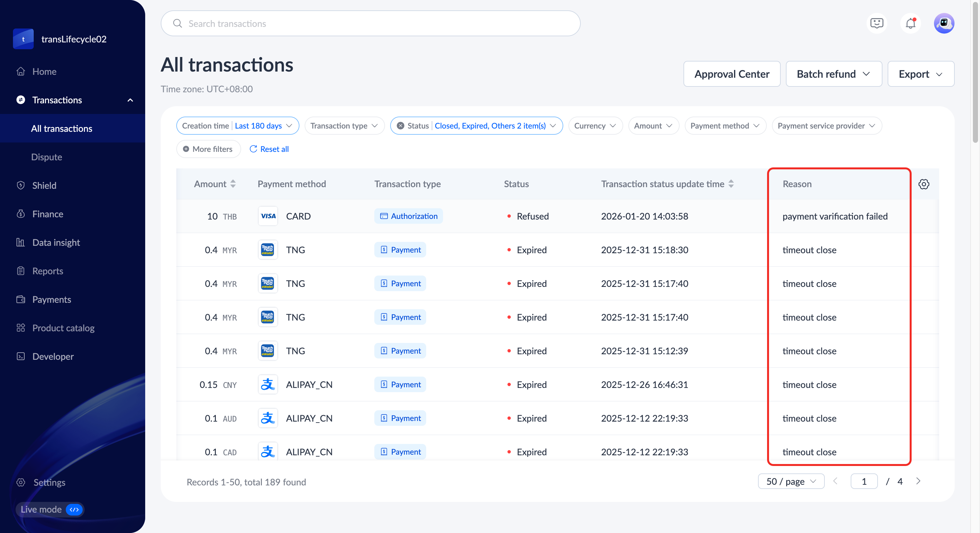Open the Currency filter dropdown
Image resolution: width=980 pixels, height=533 pixels.
click(x=595, y=126)
